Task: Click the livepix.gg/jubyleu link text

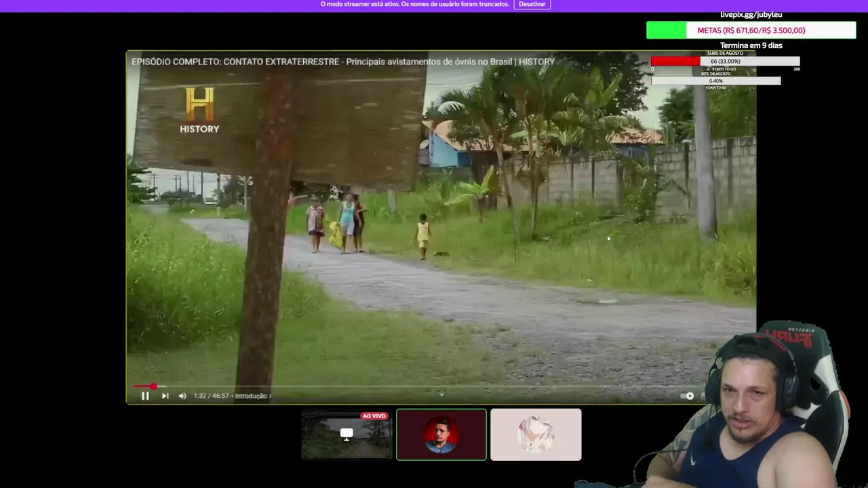Action: tap(751, 15)
